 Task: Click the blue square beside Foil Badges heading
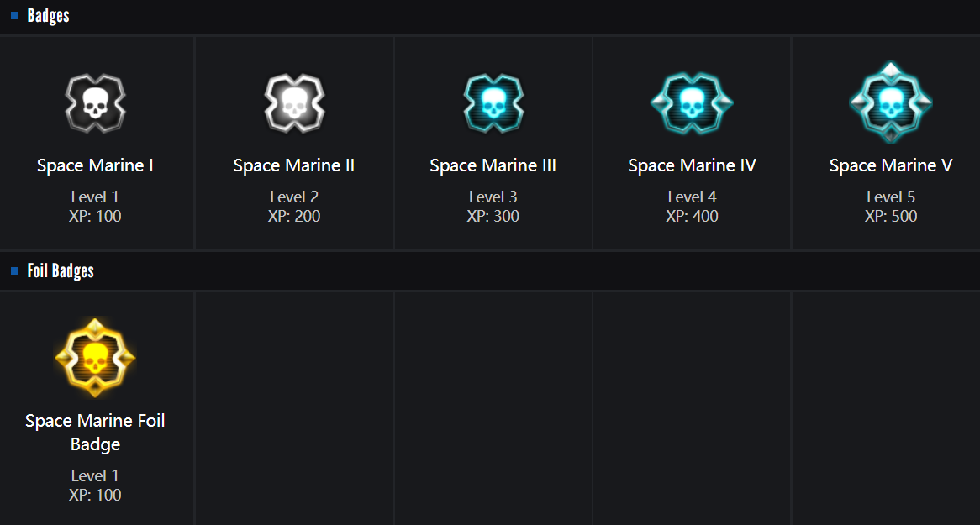point(15,271)
